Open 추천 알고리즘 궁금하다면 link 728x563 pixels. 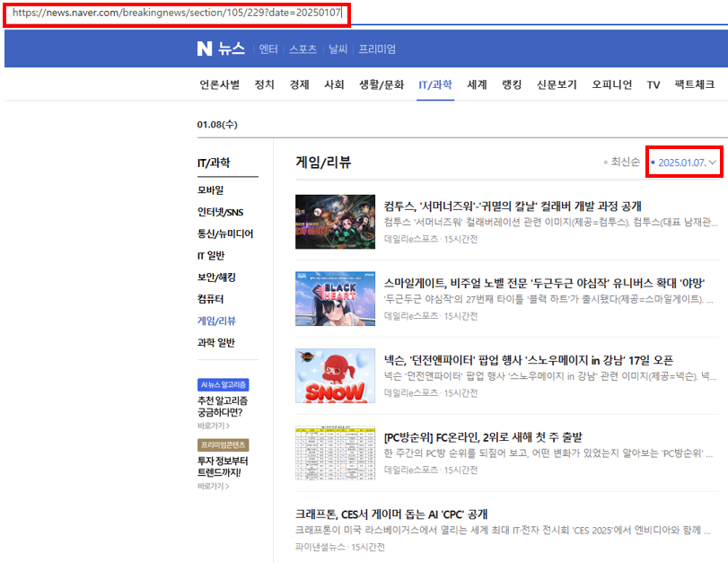point(223,407)
